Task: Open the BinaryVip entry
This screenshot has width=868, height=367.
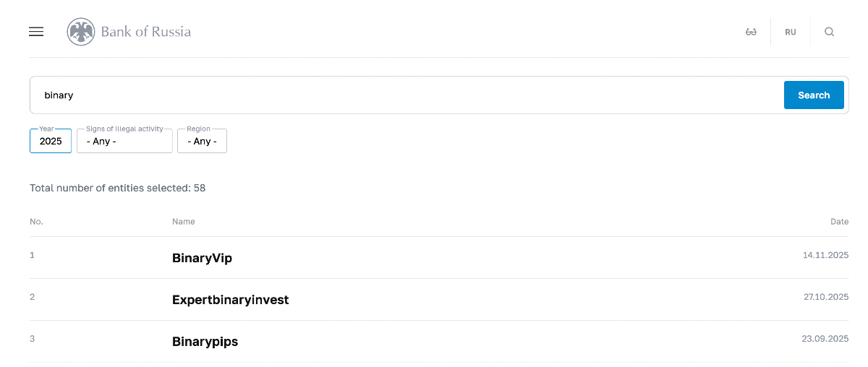Action: click(x=202, y=258)
